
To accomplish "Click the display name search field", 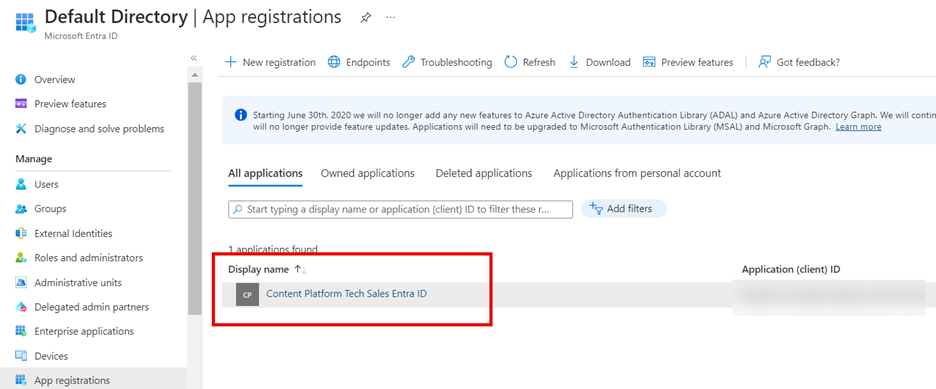I will [400, 209].
